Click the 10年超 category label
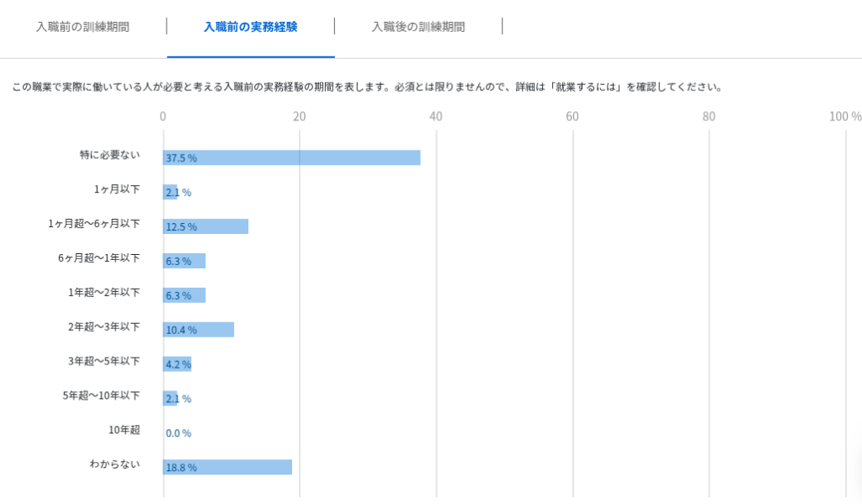 click(124, 429)
